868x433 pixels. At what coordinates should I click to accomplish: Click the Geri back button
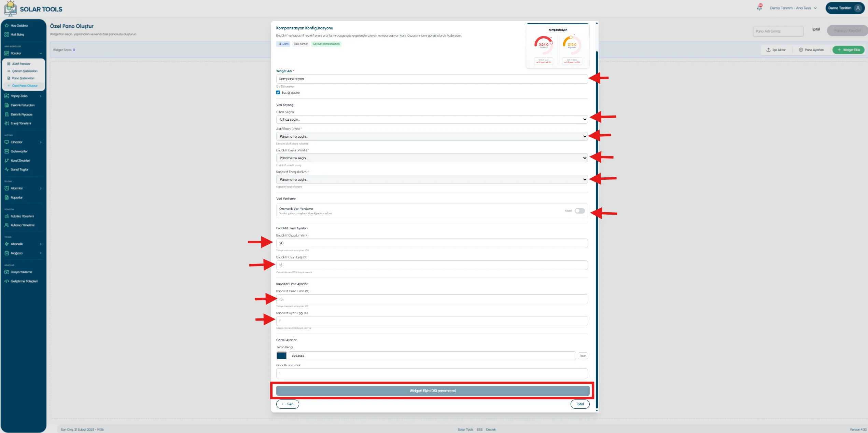pos(288,404)
